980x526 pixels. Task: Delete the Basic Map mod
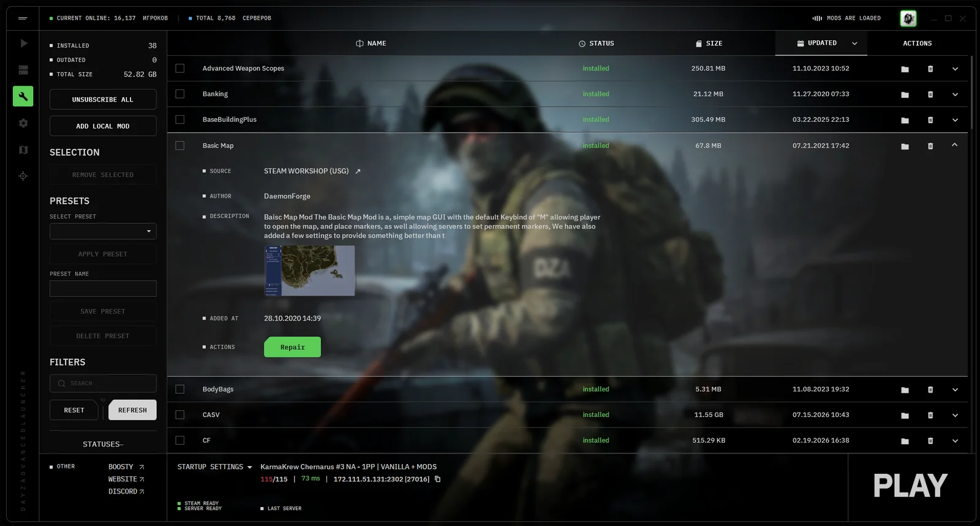(x=930, y=146)
